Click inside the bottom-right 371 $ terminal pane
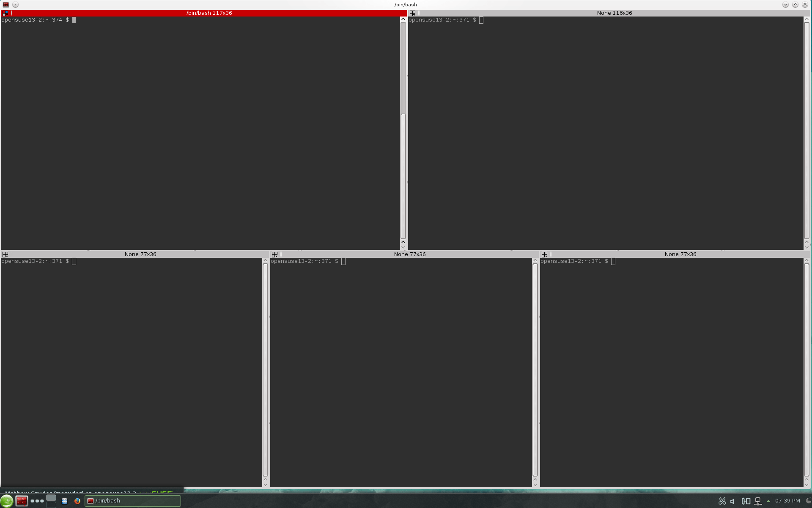Screen dimensions: 812x508 click(x=672, y=373)
